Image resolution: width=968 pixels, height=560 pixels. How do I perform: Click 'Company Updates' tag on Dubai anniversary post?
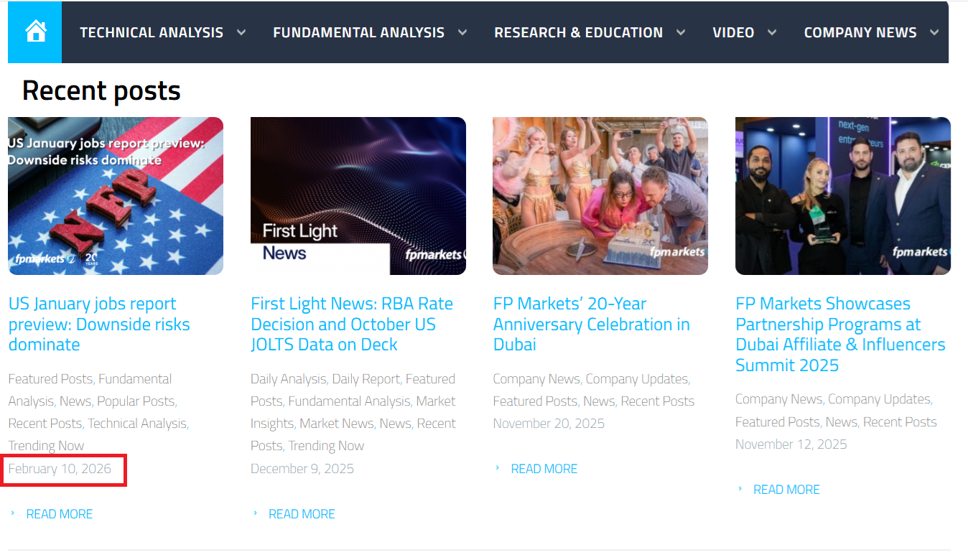[636, 379]
